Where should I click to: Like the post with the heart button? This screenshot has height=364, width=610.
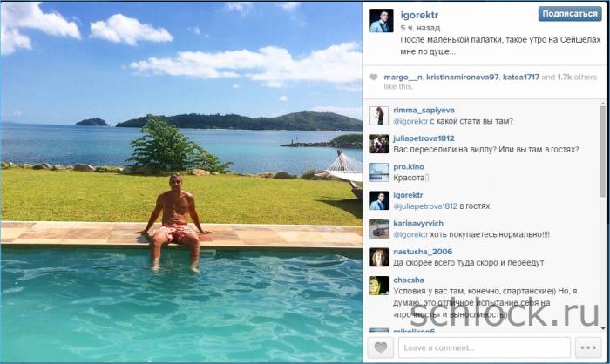(x=381, y=347)
